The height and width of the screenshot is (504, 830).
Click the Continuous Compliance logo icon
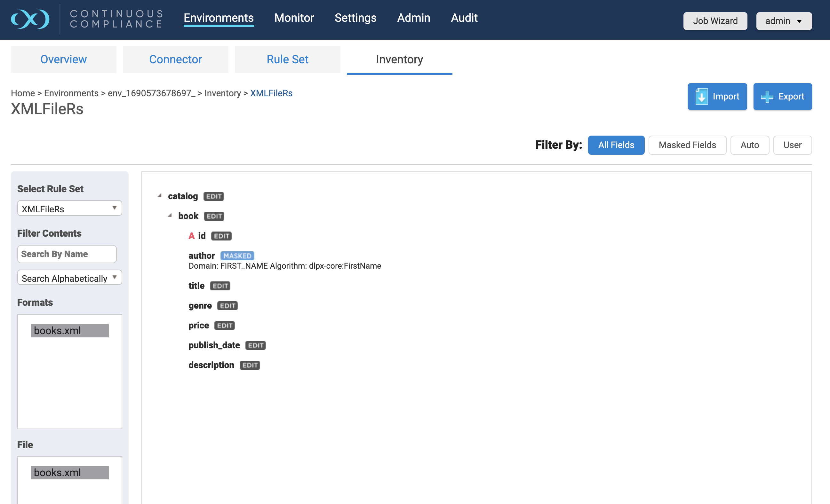click(30, 19)
